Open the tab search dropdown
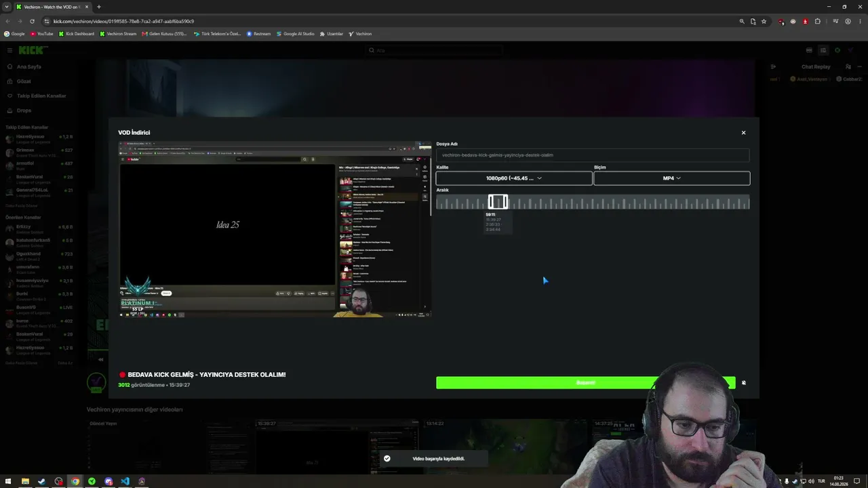This screenshot has width=868, height=488. point(6,7)
